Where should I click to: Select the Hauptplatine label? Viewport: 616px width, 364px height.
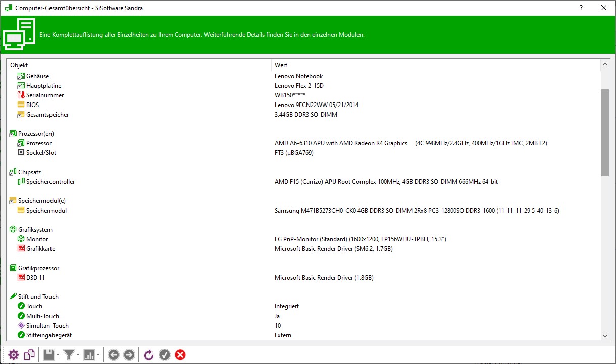44,86
